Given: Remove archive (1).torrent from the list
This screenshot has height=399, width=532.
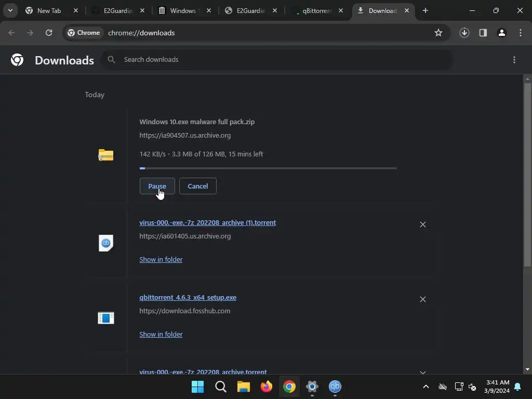Looking at the screenshot, I should tap(423, 224).
